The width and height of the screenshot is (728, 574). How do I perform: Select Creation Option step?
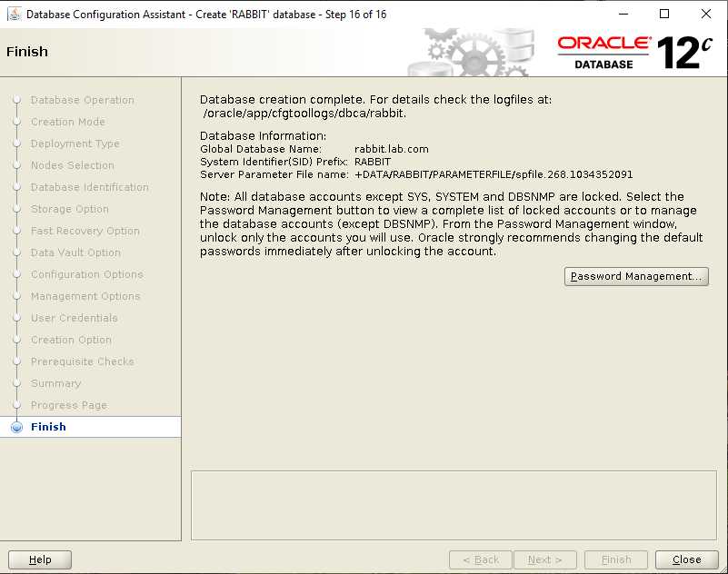point(71,340)
